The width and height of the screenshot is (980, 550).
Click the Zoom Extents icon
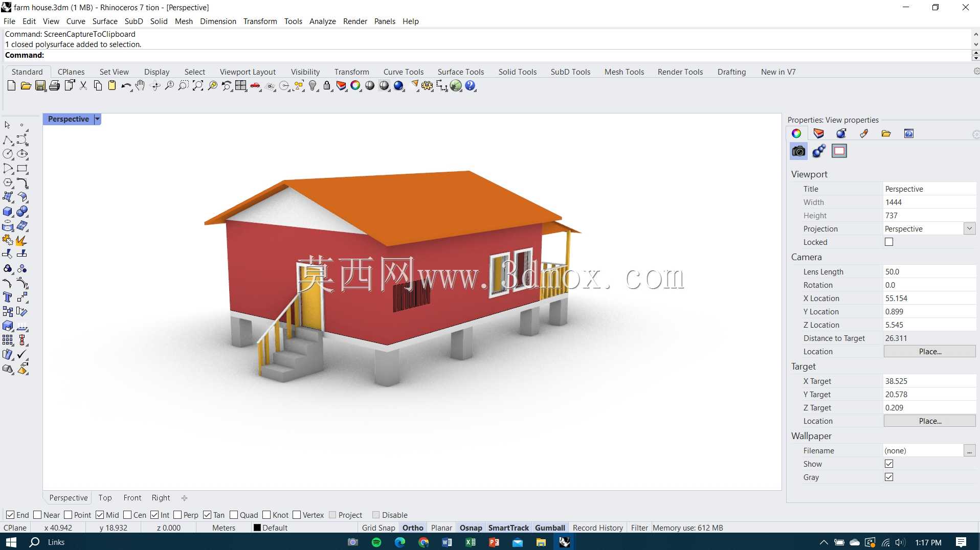point(198,86)
